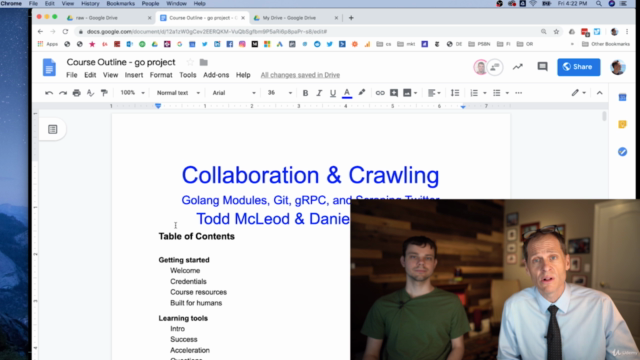Show more toolbar options ellipsis

point(518,93)
